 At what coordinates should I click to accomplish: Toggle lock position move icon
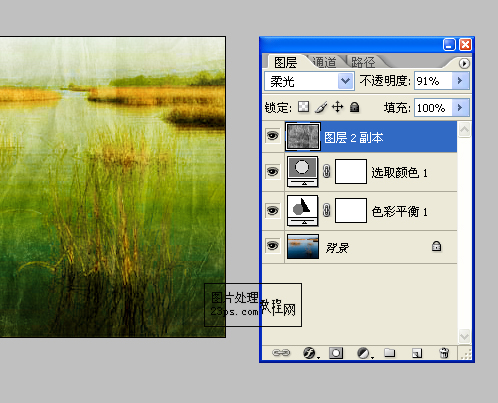[x=337, y=107]
